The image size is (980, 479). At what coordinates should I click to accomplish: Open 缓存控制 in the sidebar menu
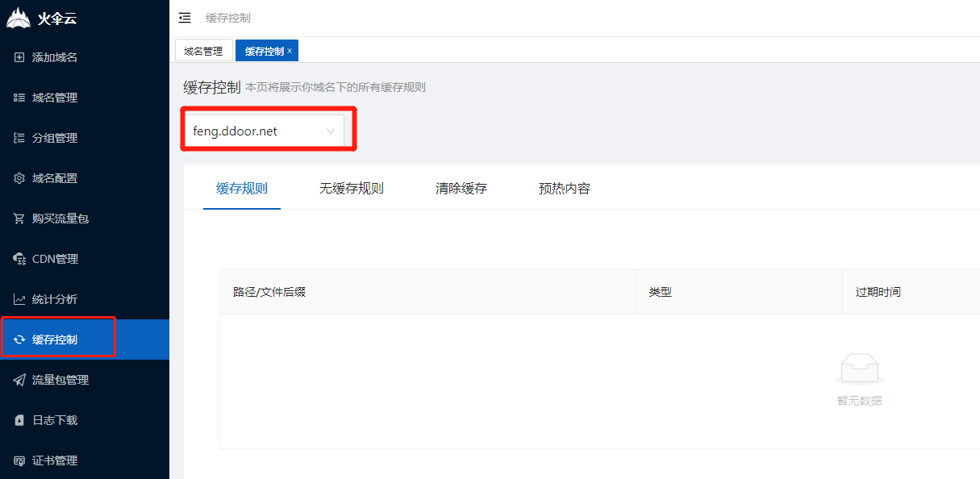[55, 339]
